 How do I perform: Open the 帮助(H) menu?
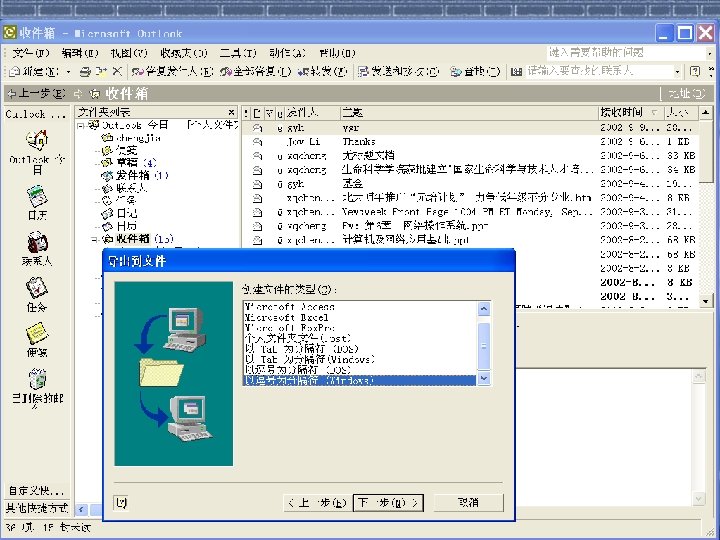[x=337, y=53]
